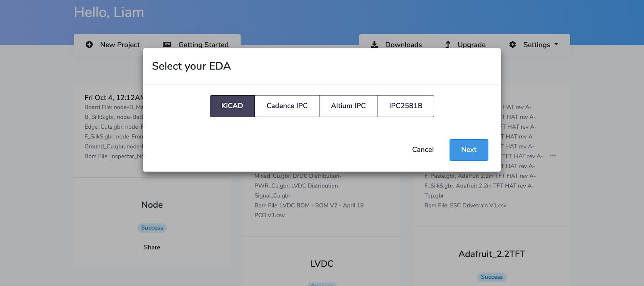Choose Cadence IPC as the EDA
644x286 pixels.
coord(287,106)
